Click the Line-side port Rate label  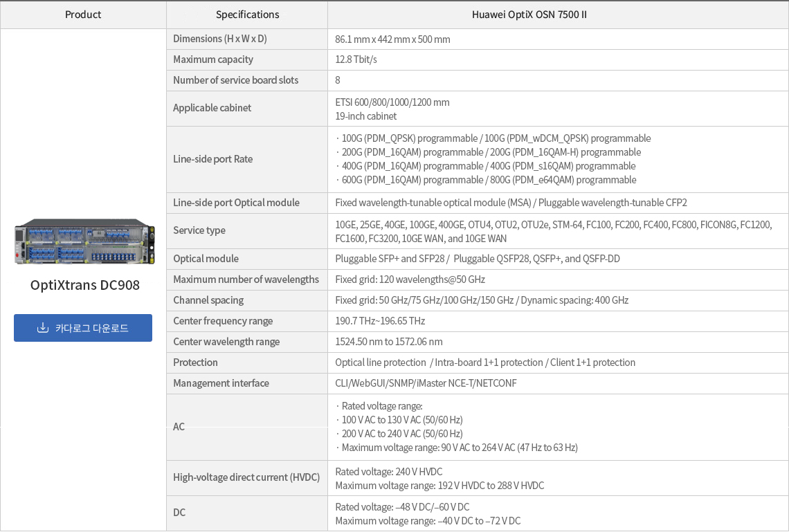click(x=213, y=159)
